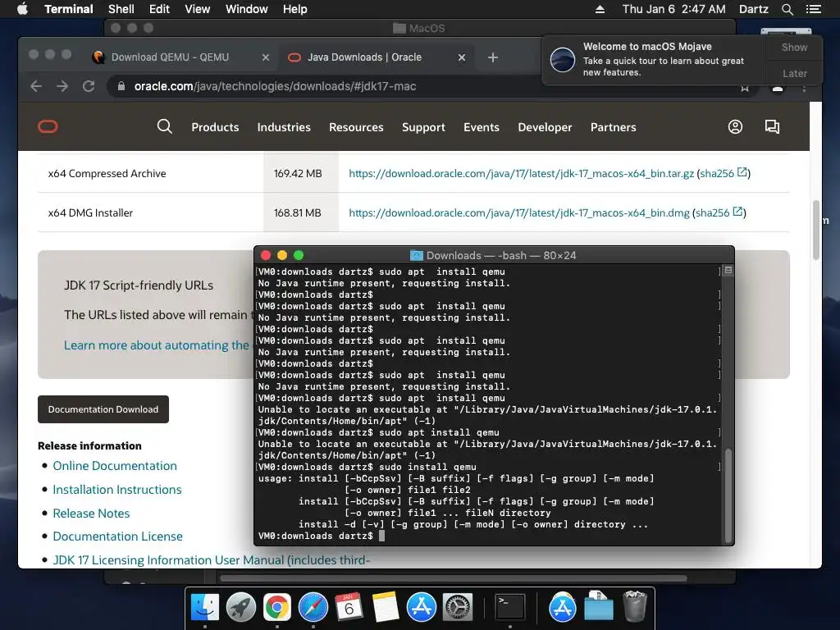The width and height of the screenshot is (840, 630).
Task: Open Notification Center list icon
Action: pyautogui.click(x=813, y=9)
